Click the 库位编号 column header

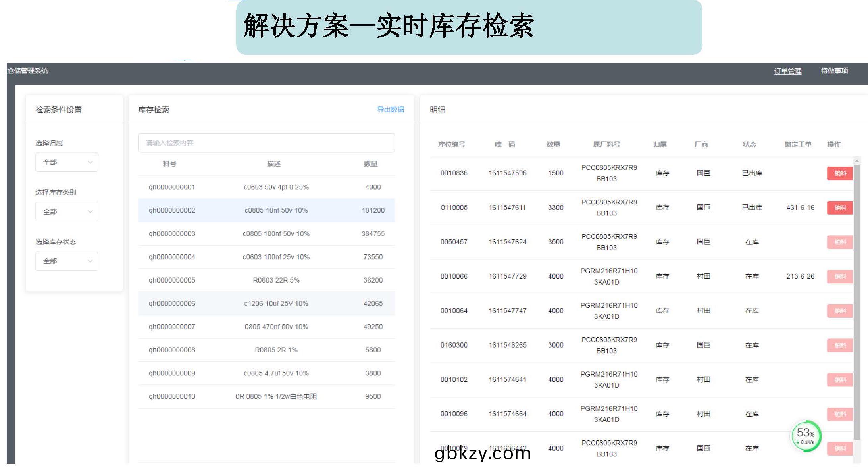click(451, 144)
